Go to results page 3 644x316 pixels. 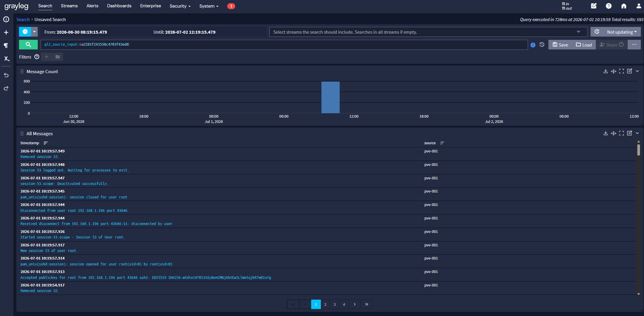tap(335, 304)
